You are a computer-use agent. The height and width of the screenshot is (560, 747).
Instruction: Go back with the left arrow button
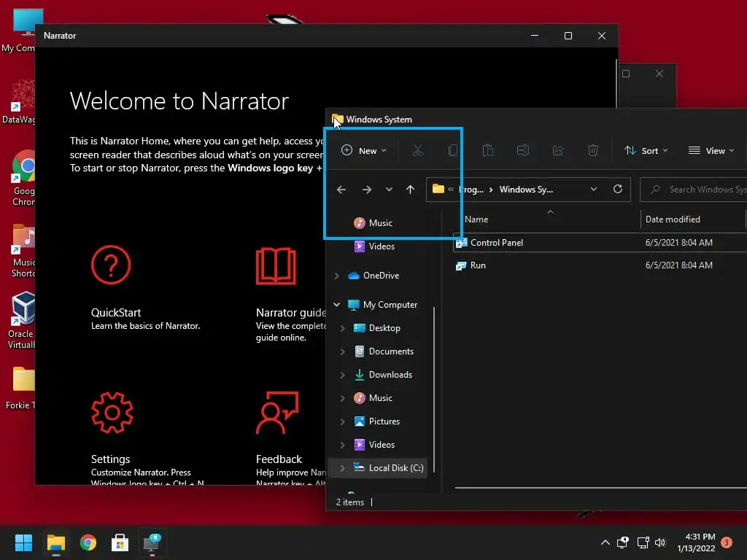pyautogui.click(x=341, y=190)
